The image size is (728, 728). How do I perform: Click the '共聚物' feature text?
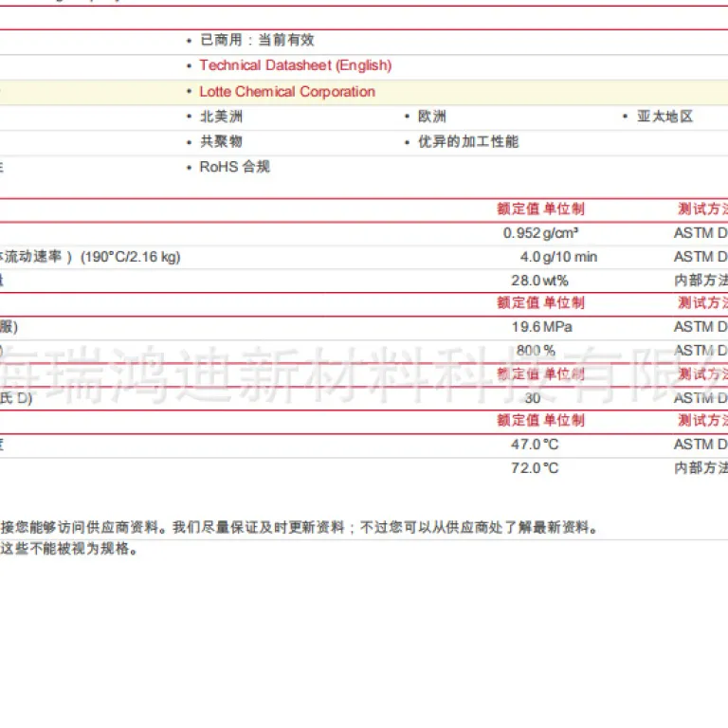pyautogui.click(x=221, y=141)
